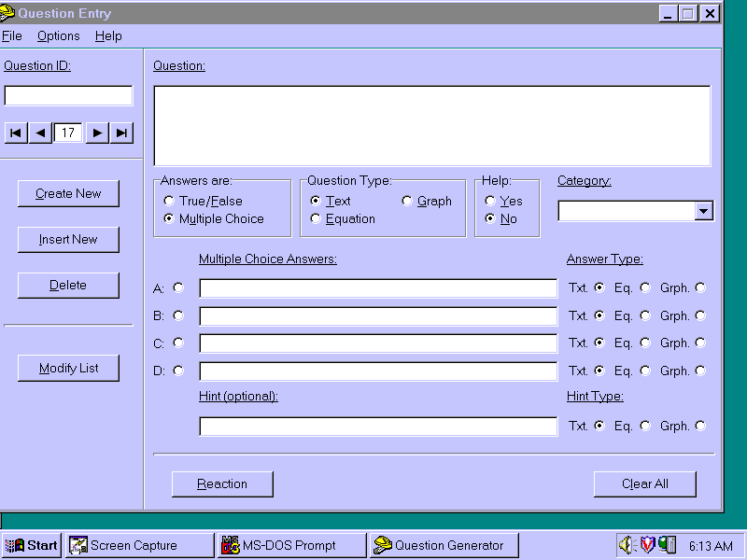
Task: Set Help option to Yes
Action: pos(490,202)
